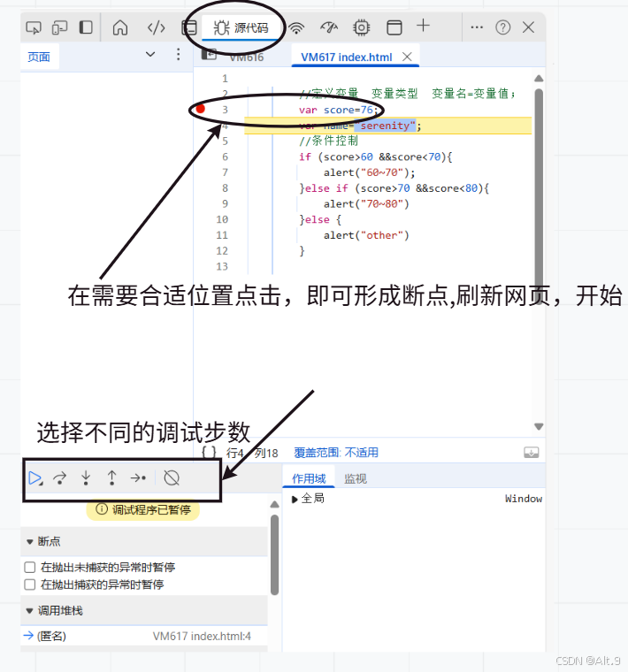Viewport: 628px width, 672px height.
Task: Select the (匿名) call stack frame
Action: [144, 636]
